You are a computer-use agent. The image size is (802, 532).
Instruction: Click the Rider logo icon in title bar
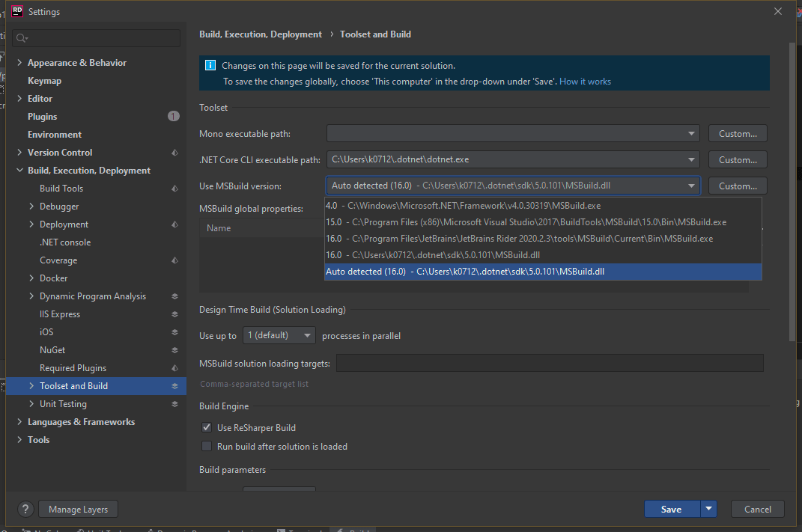coord(17,11)
